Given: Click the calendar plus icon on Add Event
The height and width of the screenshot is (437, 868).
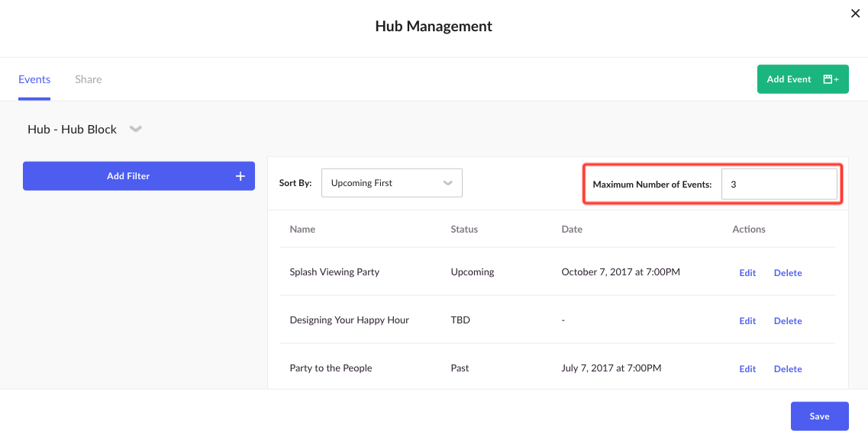Looking at the screenshot, I should pyautogui.click(x=831, y=79).
